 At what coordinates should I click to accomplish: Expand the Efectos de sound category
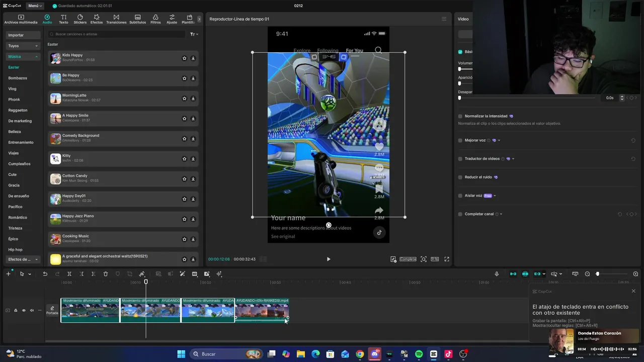[x=23, y=259]
